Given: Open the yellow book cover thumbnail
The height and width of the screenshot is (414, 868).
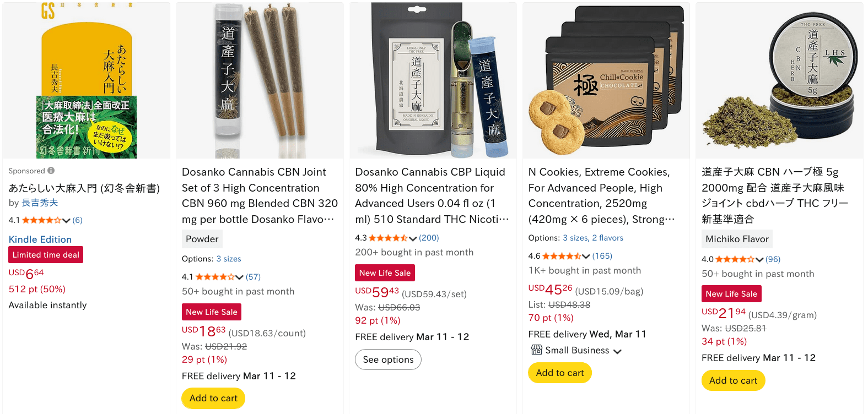Looking at the screenshot, I should point(87,81).
